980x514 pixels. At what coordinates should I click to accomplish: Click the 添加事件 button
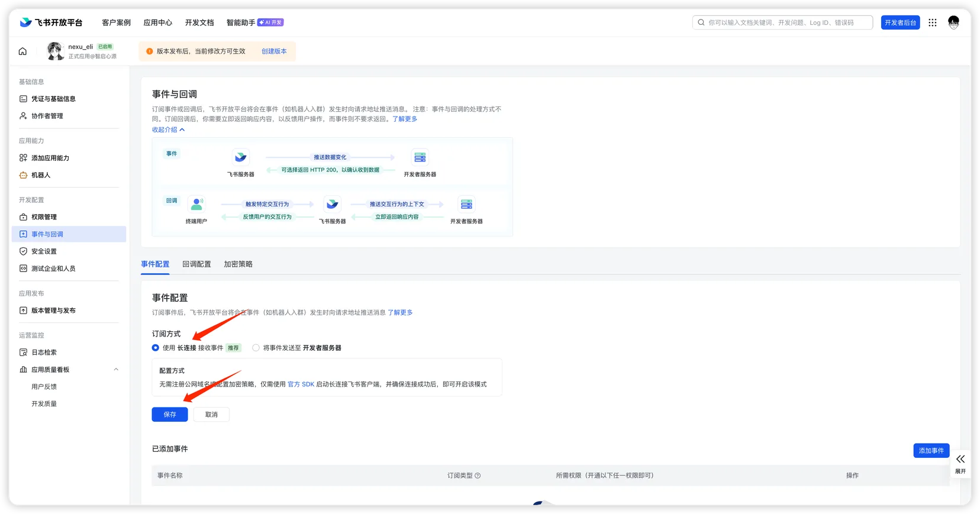931,451
